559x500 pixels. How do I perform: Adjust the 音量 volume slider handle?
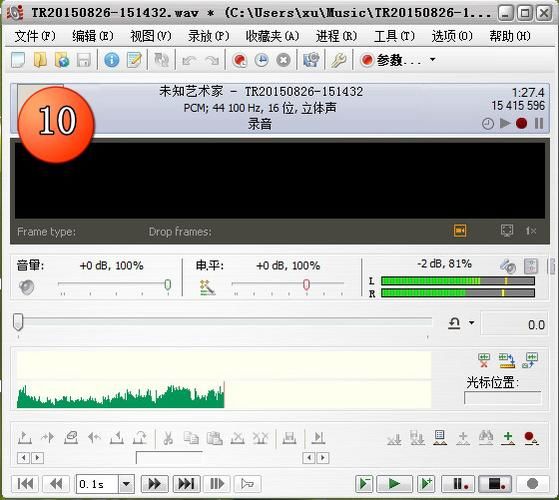(168, 284)
